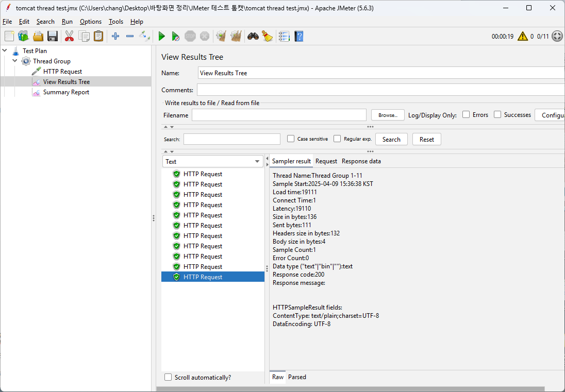Open search with the binoculars icon
Image resolution: width=565 pixels, height=392 pixels.
pos(253,36)
